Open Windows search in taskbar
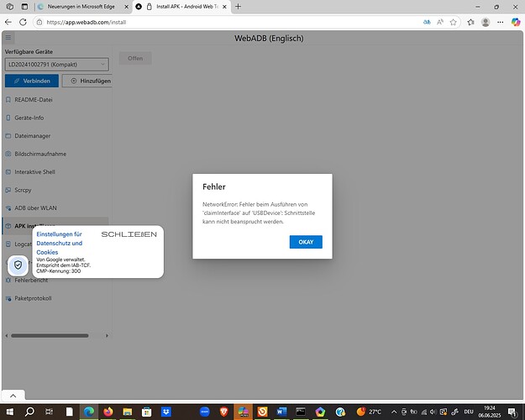This screenshot has width=525, height=420. 29,412
